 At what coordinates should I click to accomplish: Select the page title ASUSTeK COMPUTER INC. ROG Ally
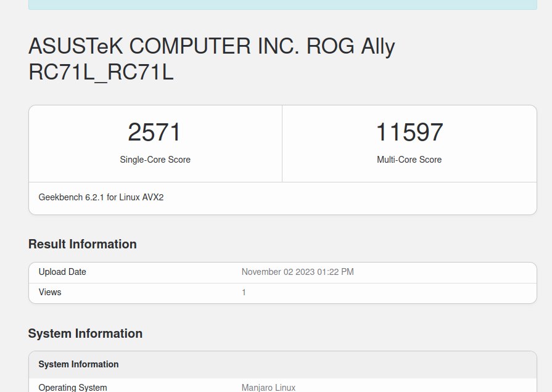pos(212,59)
